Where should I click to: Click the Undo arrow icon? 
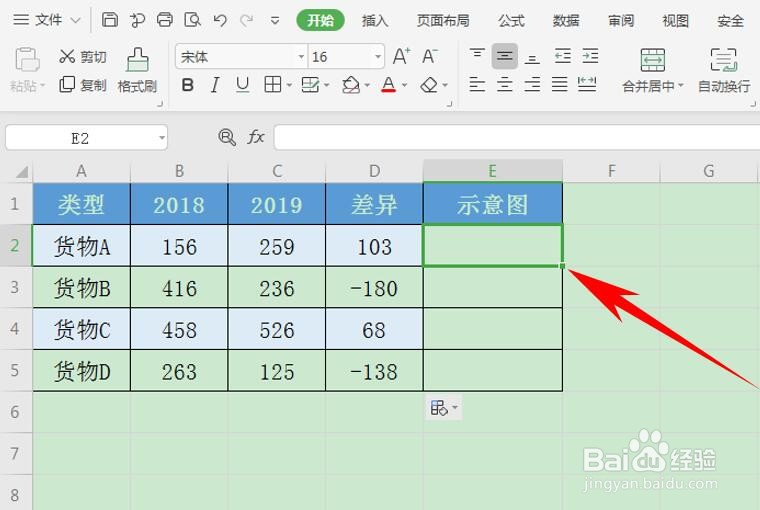(220, 20)
